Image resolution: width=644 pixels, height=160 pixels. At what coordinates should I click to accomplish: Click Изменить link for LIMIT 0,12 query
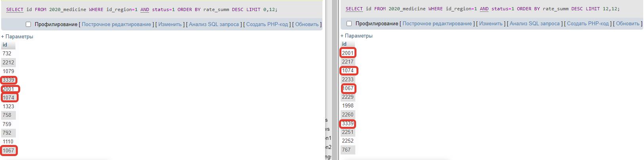[170, 24]
